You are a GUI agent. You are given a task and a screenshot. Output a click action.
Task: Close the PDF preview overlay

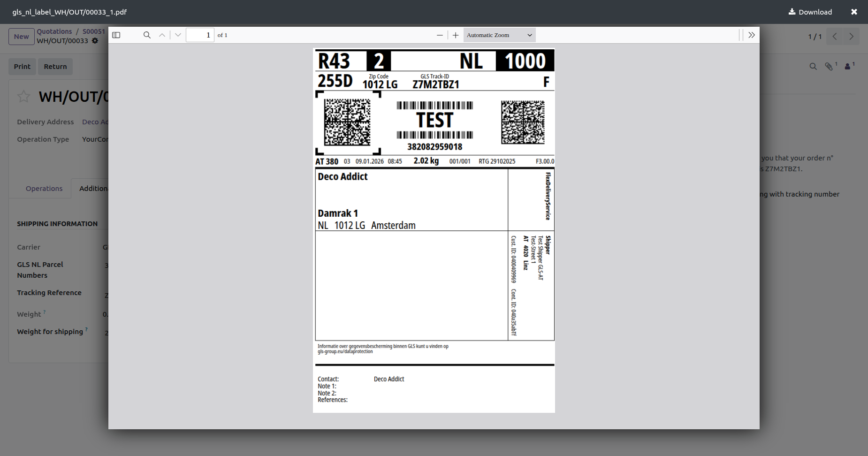[854, 12]
